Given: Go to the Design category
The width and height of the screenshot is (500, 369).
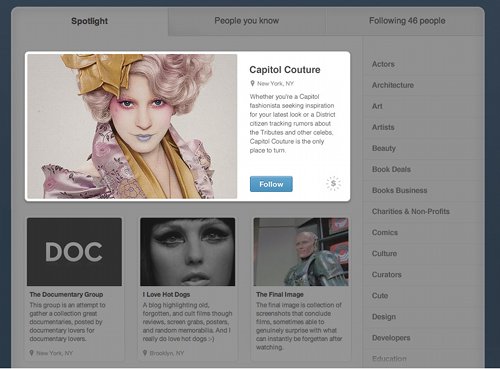Looking at the screenshot, I should click(423, 316).
